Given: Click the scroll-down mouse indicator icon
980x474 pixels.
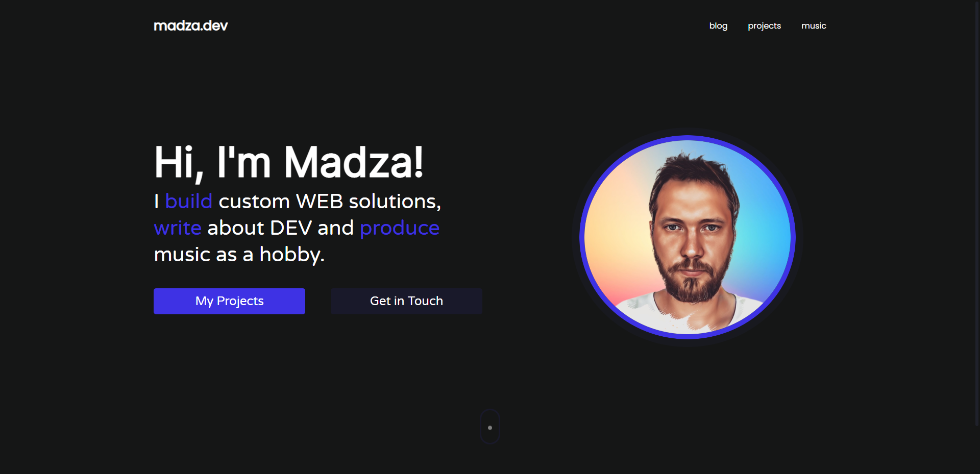Looking at the screenshot, I should (x=489, y=427).
